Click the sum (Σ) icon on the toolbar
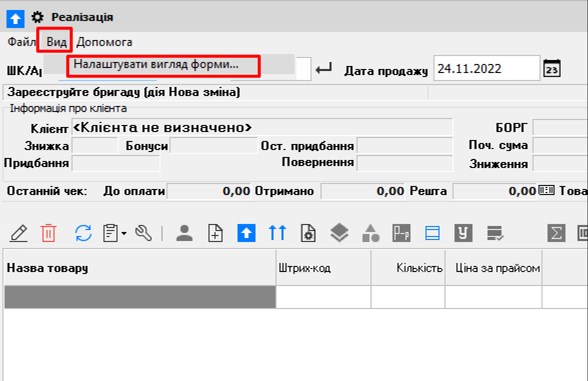Image resolution: width=588 pixels, height=381 pixels. (x=556, y=232)
